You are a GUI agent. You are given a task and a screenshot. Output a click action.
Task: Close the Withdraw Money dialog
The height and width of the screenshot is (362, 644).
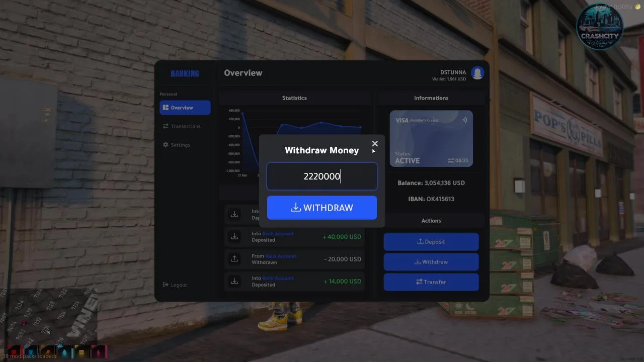[375, 144]
